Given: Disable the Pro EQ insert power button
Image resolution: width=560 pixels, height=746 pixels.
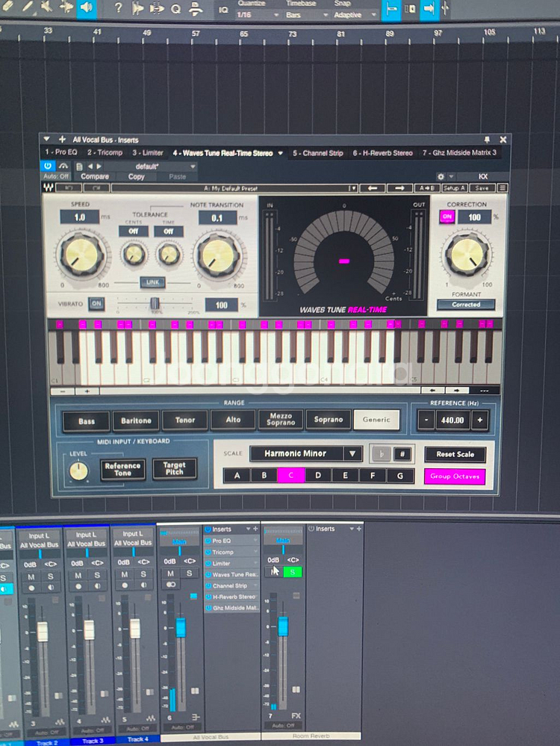Looking at the screenshot, I should click(x=208, y=541).
